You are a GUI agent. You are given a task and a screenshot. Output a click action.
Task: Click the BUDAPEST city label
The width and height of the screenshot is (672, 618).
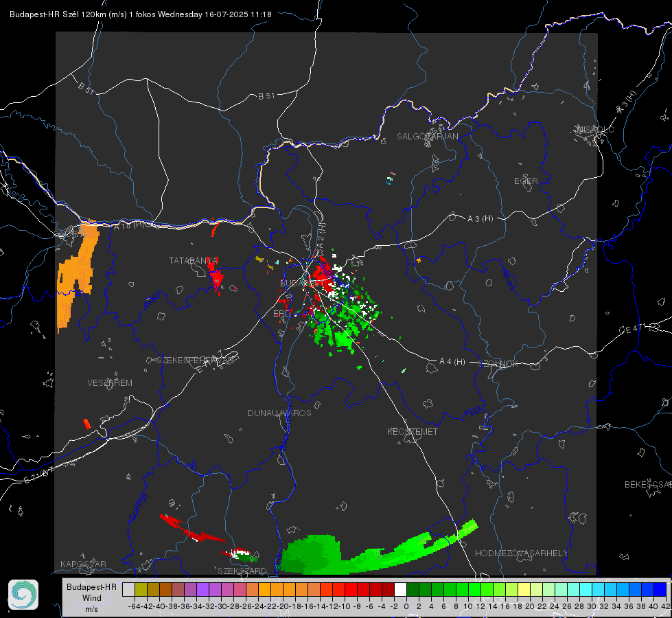click(302, 283)
